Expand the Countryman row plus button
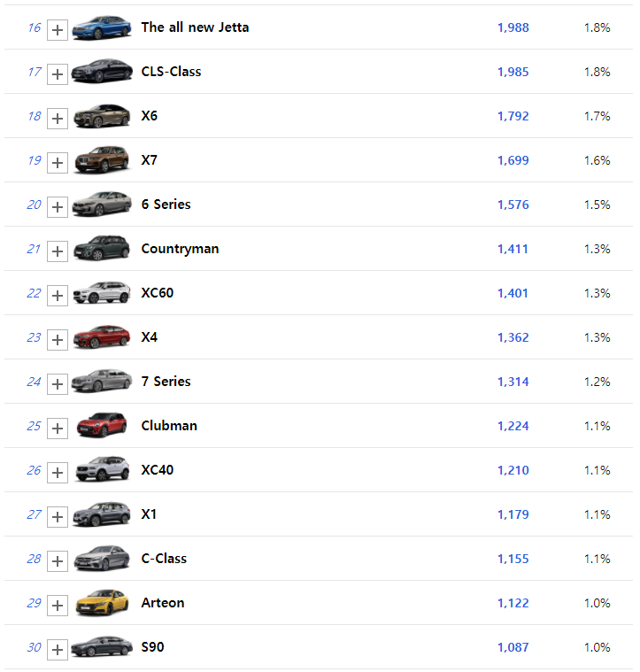This screenshot has height=672, width=640. tap(58, 251)
